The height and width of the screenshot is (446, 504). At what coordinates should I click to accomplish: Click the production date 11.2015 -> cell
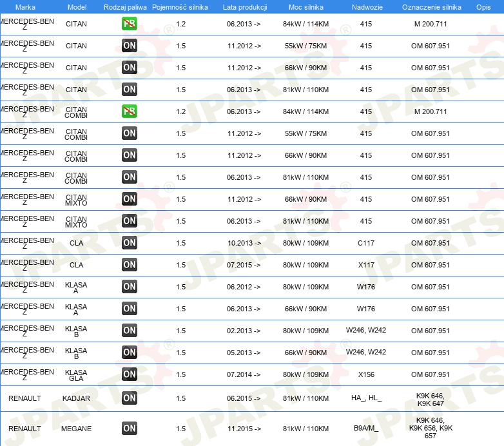[x=244, y=429]
